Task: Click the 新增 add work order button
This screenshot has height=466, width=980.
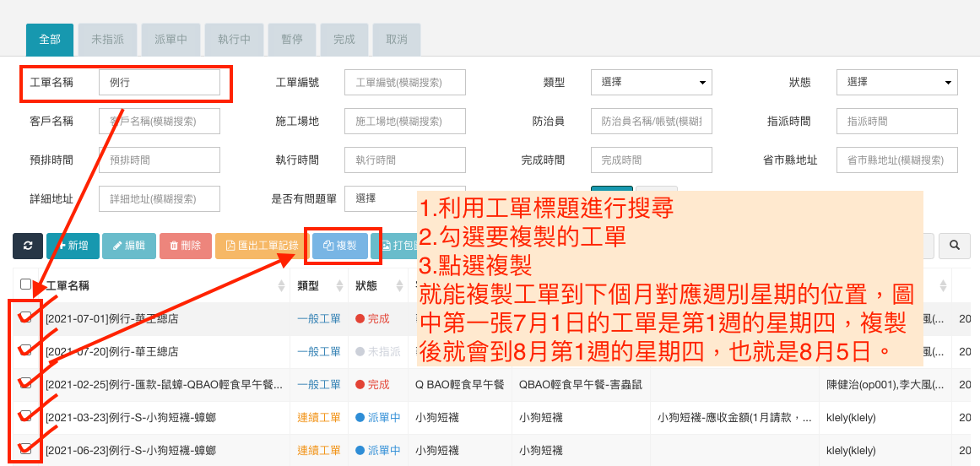Action: point(73,246)
